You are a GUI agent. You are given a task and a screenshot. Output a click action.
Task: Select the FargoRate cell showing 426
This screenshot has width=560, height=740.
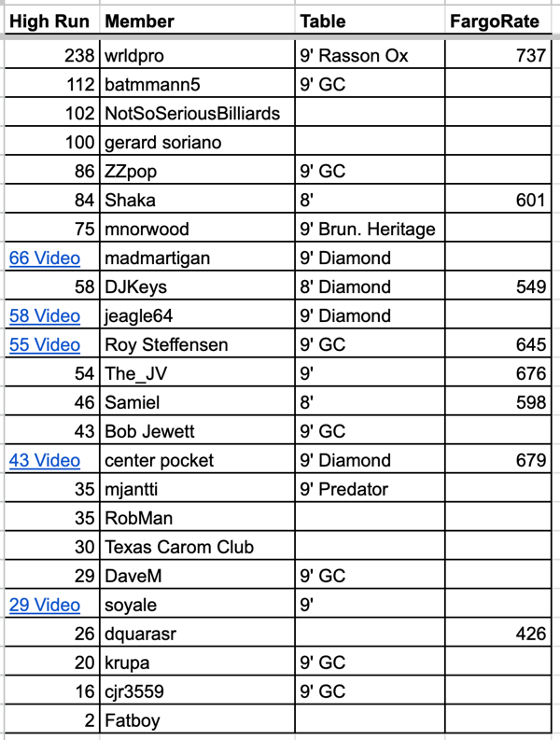[x=530, y=635]
